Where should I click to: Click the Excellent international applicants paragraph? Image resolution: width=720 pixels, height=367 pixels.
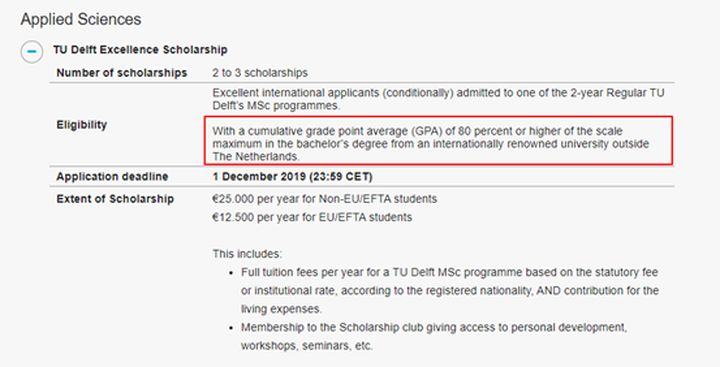[x=438, y=99]
